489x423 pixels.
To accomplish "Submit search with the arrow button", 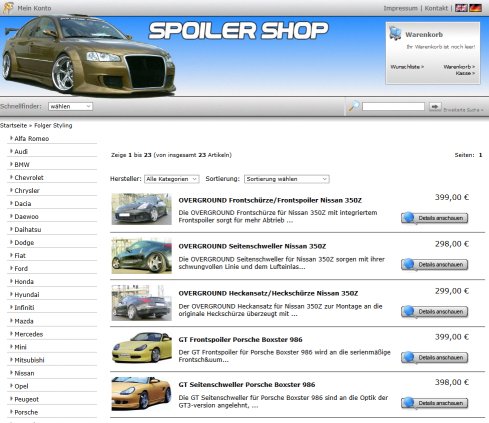I will point(435,107).
